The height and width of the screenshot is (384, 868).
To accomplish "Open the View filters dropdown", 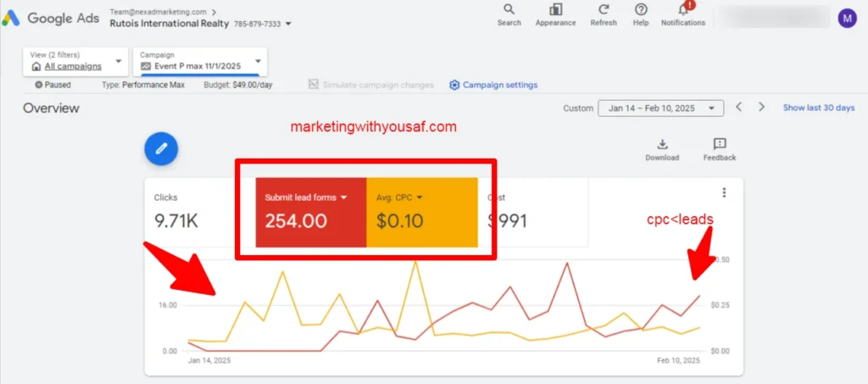I will tap(75, 61).
